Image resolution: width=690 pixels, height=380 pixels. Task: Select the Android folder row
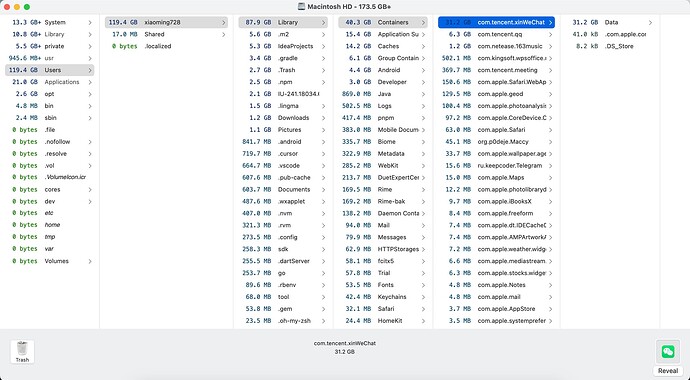pos(383,70)
